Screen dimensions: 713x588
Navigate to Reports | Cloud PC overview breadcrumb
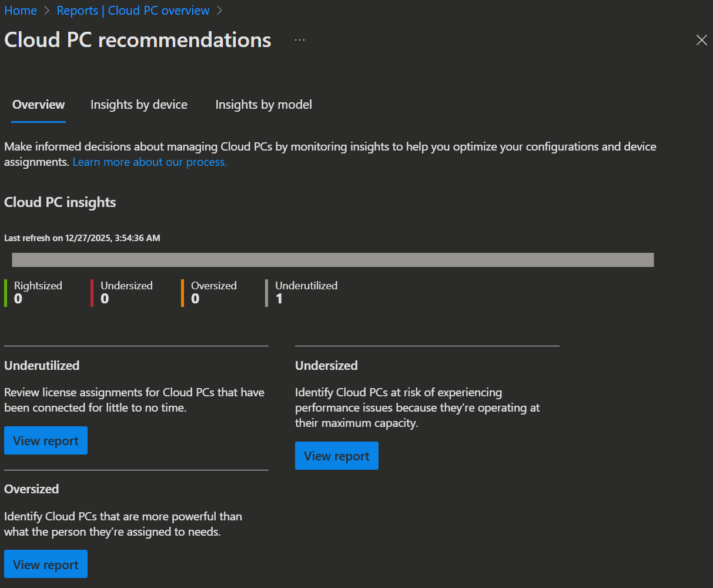click(x=133, y=11)
